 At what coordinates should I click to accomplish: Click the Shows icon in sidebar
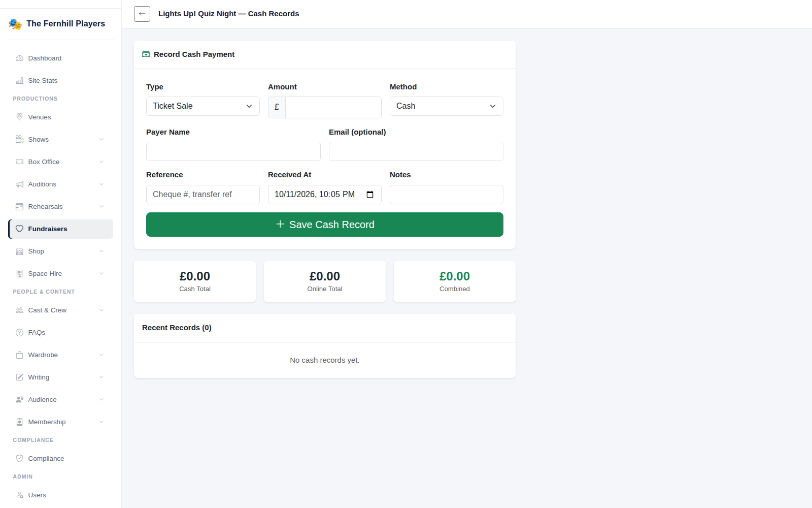[19, 140]
